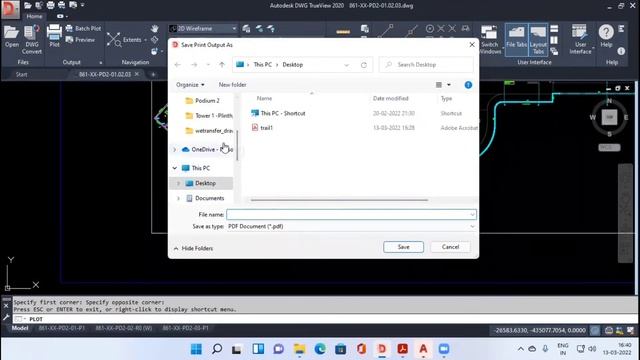Click Hide Folders
Viewport: 640px width, 360px height.
(193, 248)
